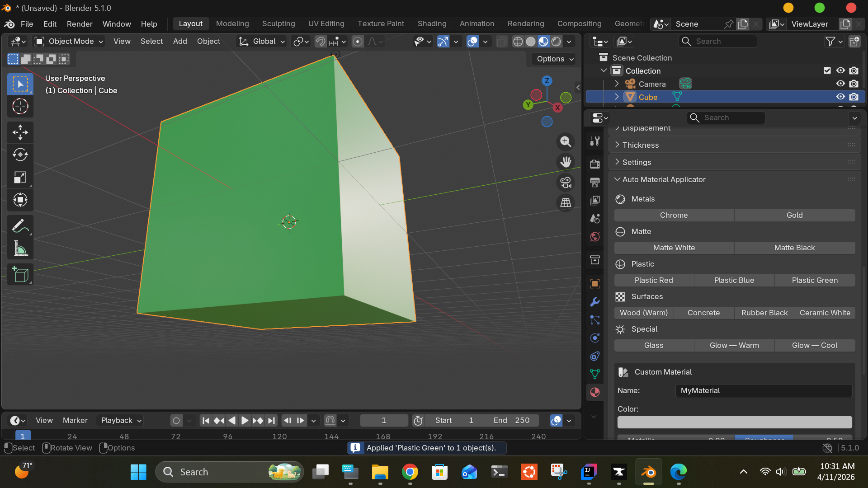The image size is (868, 488).
Task: Click the Add Cube tool
Action: pos(20,274)
